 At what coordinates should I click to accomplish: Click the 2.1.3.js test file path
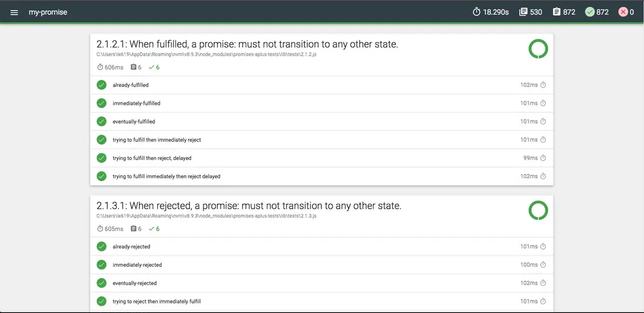tap(206, 216)
